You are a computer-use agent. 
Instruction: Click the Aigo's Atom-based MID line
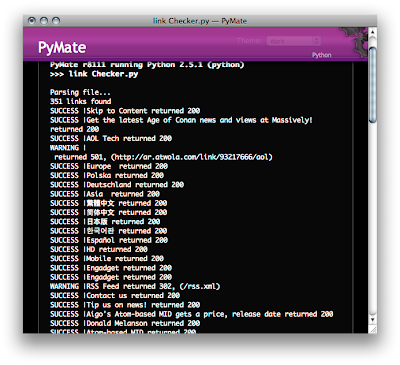pos(191,314)
